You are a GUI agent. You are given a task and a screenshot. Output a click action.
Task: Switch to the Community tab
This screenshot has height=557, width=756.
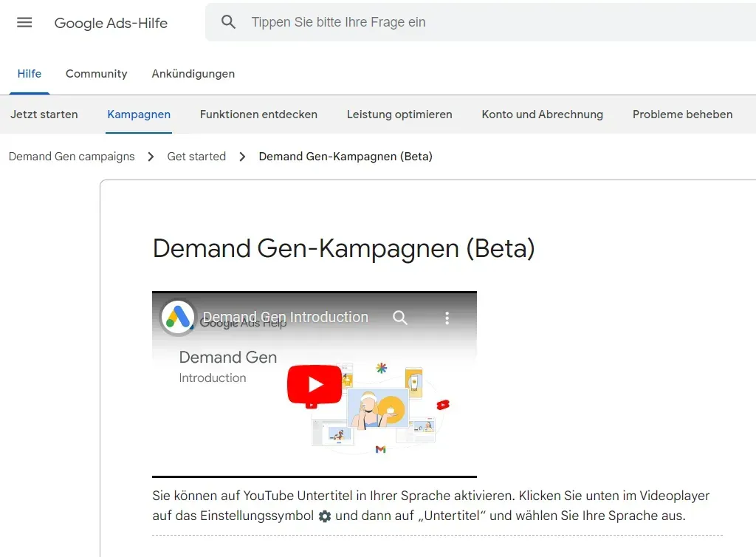click(x=97, y=74)
